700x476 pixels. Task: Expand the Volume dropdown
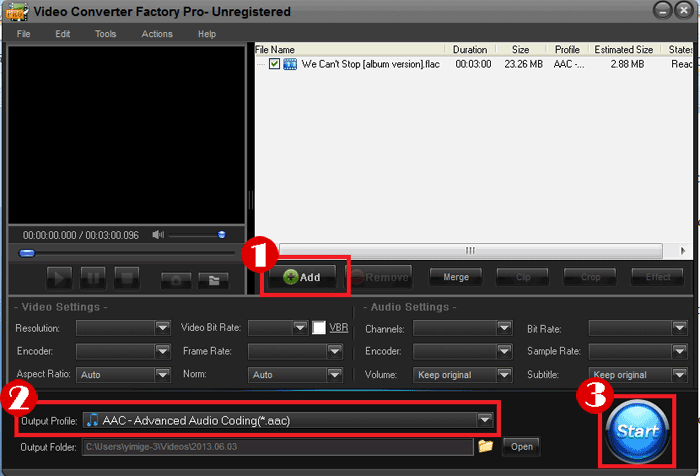point(504,375)
